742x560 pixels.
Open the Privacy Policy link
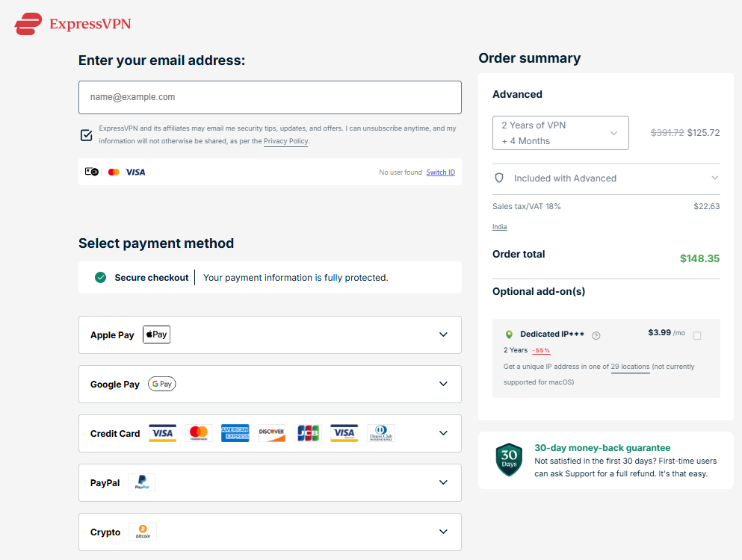pyautogui.click(x=285, y=140)
